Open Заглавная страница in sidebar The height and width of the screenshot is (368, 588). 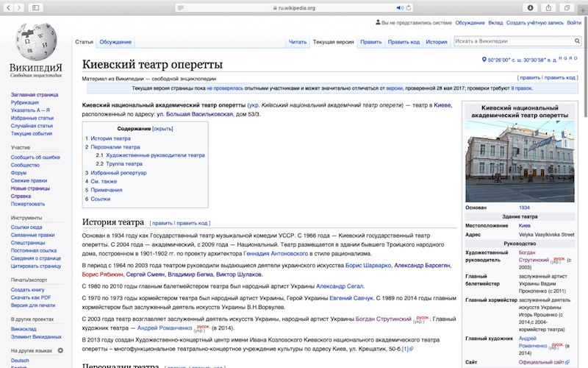[x=35, y=95]
